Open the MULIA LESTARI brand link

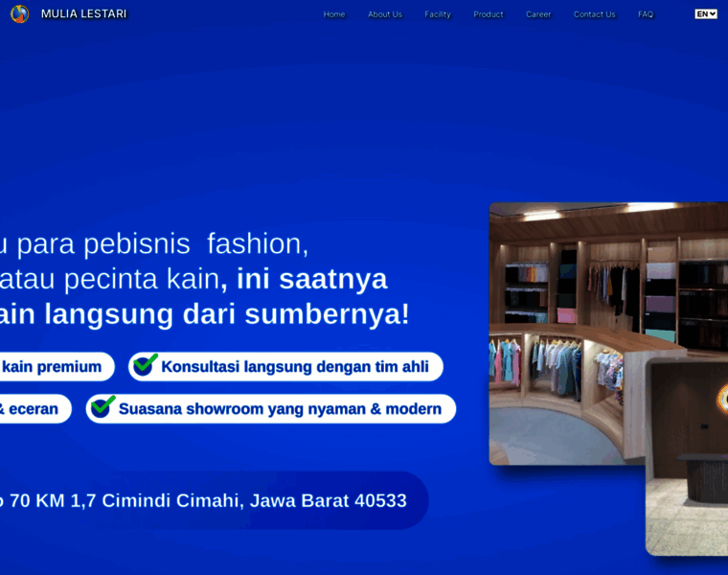[x=83, y=14]
